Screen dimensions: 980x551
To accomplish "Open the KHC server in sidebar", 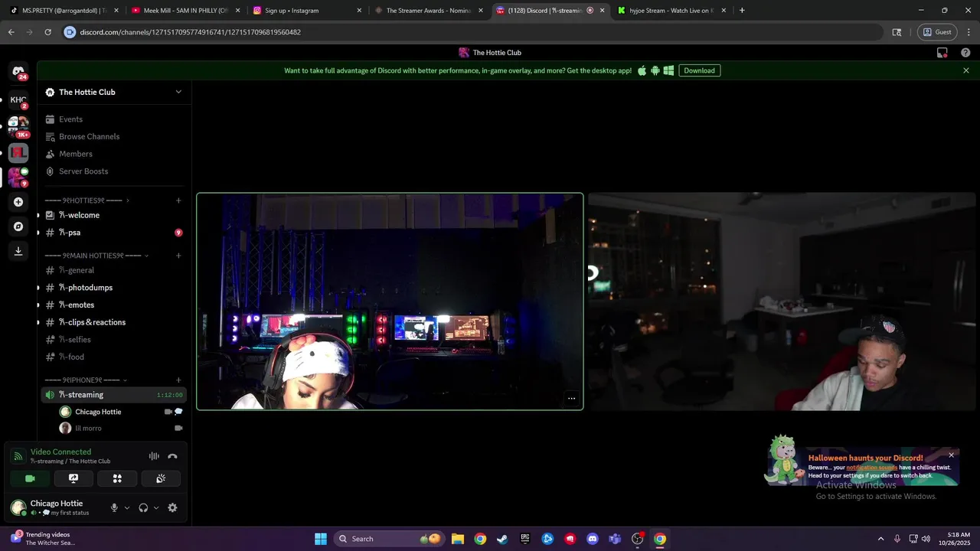I will tap(18, 99).
